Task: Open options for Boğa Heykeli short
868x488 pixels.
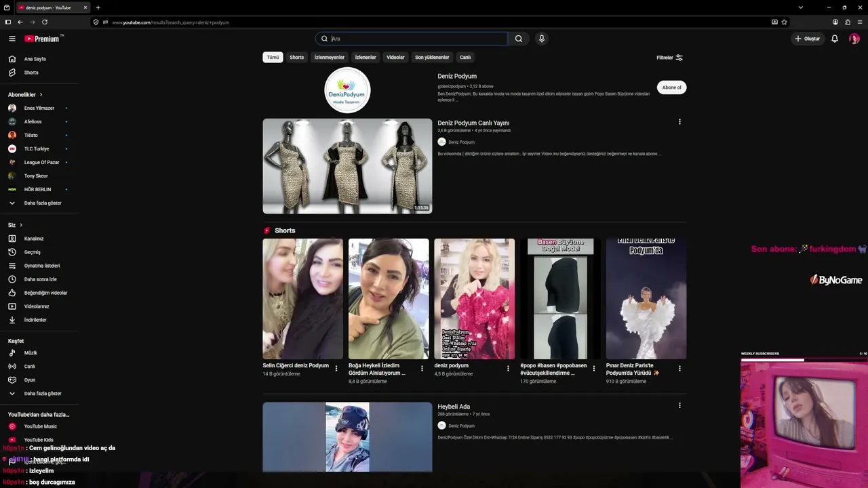Action: click(x=422, y=369)
